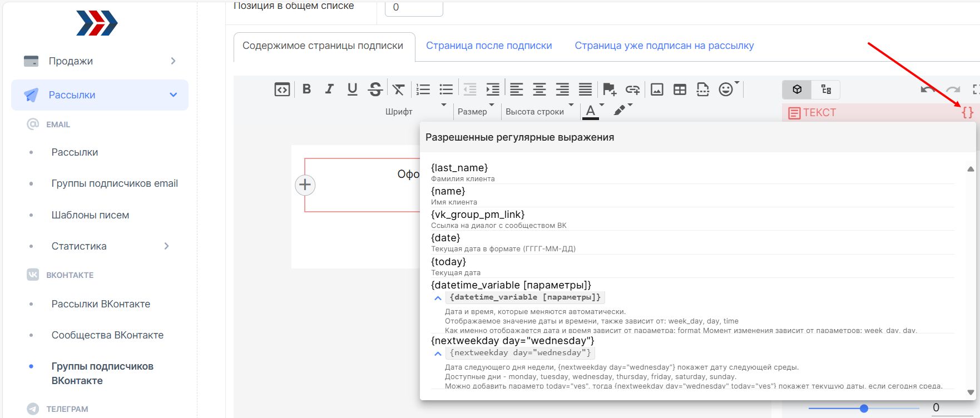Switch to block cube view mode
This screenshot has width=980, height=418.
click(797, 89)
